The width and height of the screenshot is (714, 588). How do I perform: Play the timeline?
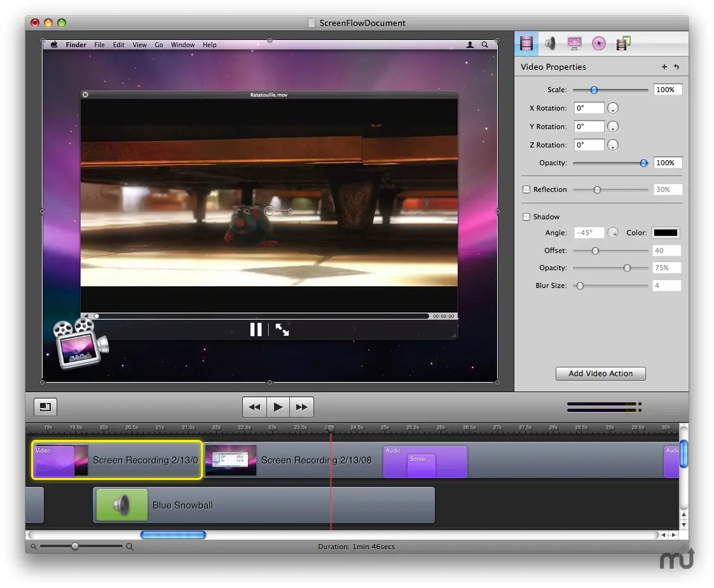pos(278,407)
